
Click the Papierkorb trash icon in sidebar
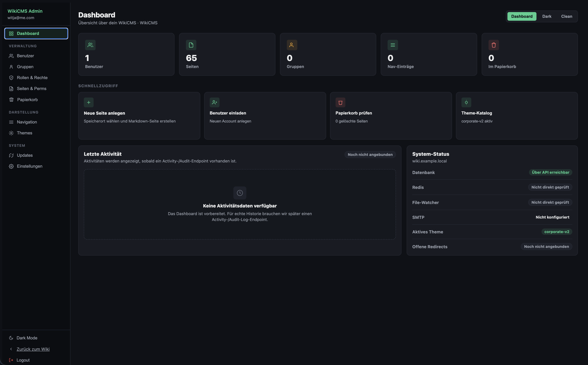tap(11, 100)
